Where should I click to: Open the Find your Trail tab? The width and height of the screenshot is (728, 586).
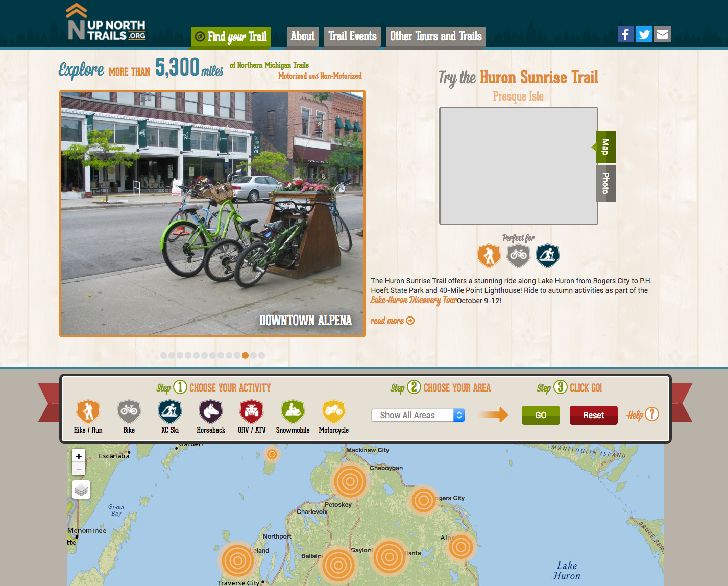click(x=231, y=37)
